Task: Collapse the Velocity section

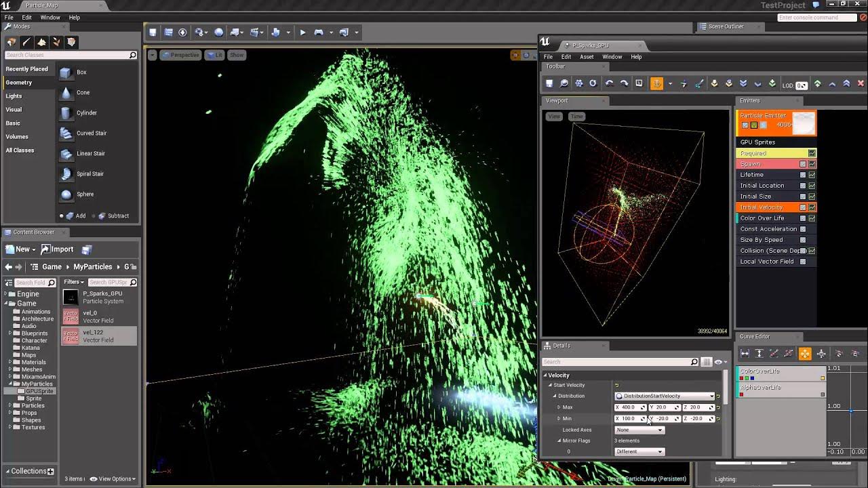Action: click(545, 375)
